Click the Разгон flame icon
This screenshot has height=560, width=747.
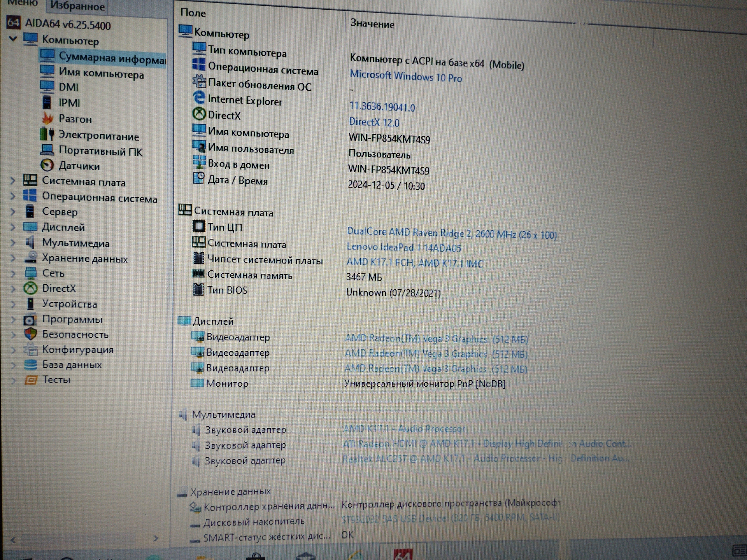47,118
